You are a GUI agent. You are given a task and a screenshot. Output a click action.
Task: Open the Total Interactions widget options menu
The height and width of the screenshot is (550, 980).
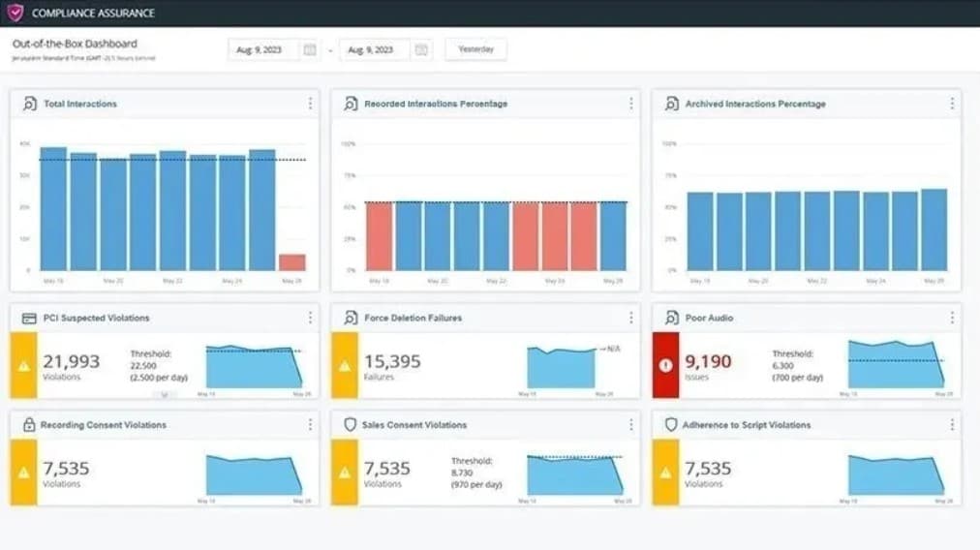coord(310,104)
